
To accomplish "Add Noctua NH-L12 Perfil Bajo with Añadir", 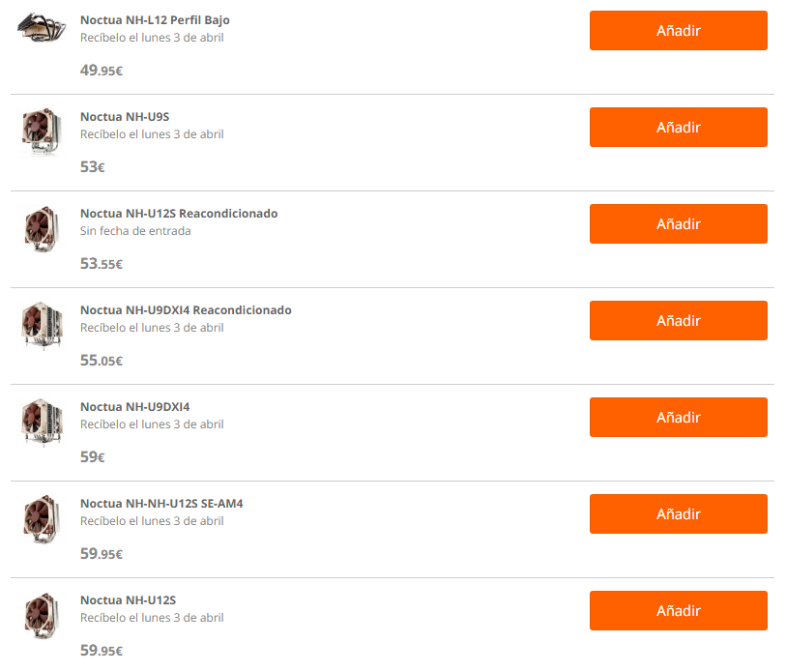I will [x=678, y=31].
